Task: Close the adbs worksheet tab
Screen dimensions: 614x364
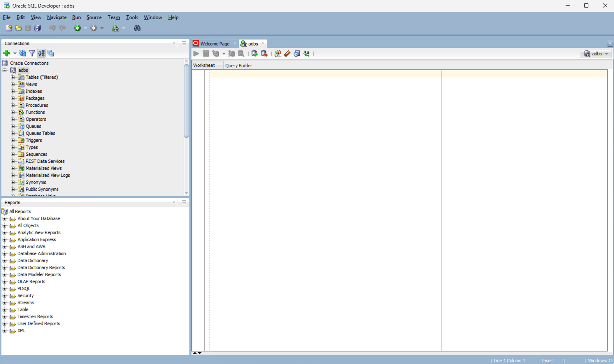Action: point(263,43)
